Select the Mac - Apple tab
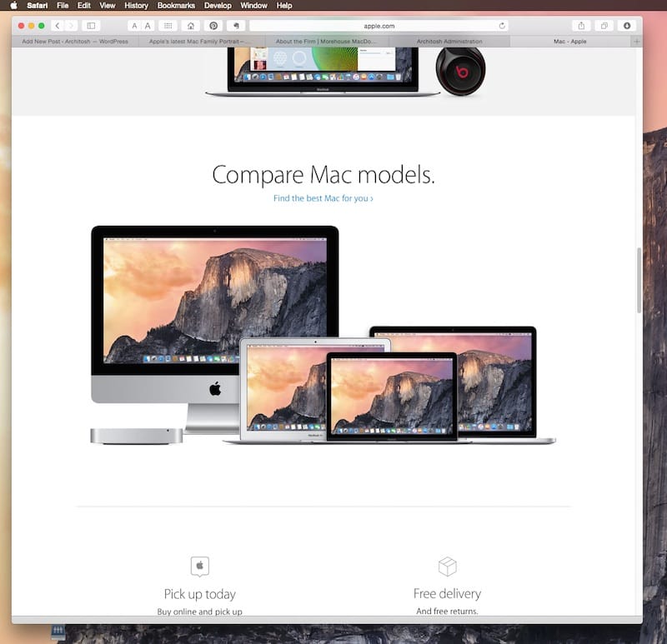Viewport: 667px width, 644px height. (570, 41)
